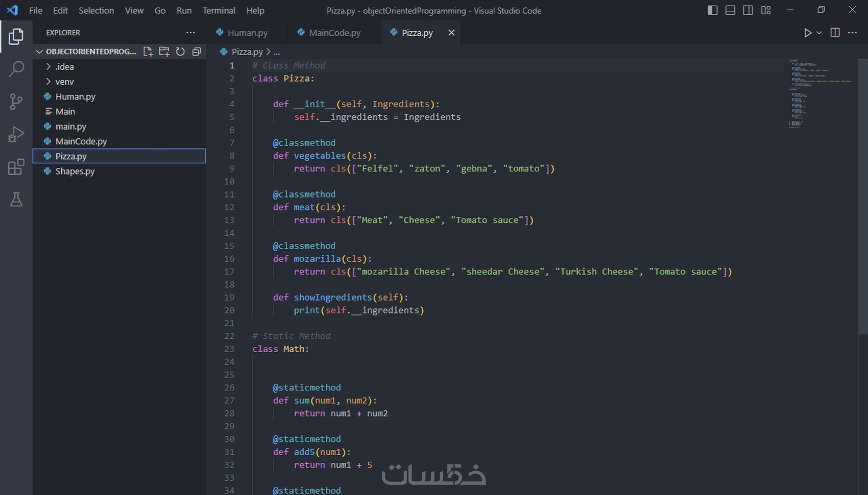This screenshot has width=868, height=495.
Task: Switch to the Human.py tab
Action: click(247, 33)
